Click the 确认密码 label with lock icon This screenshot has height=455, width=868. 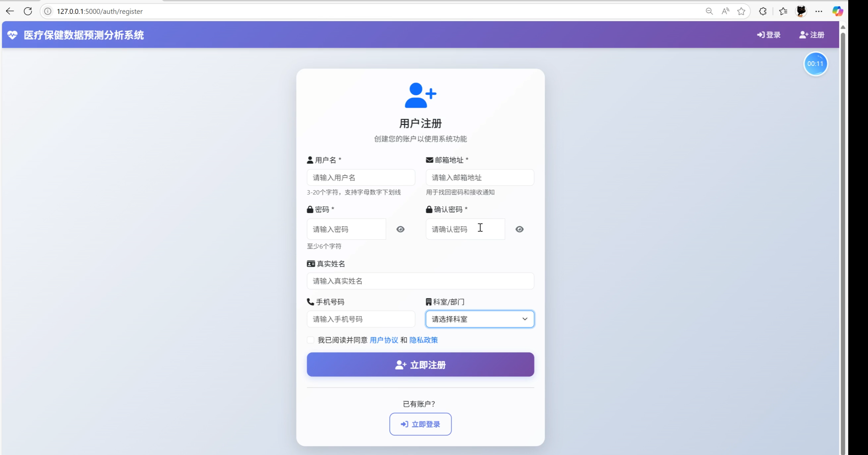tap(447, 209)
